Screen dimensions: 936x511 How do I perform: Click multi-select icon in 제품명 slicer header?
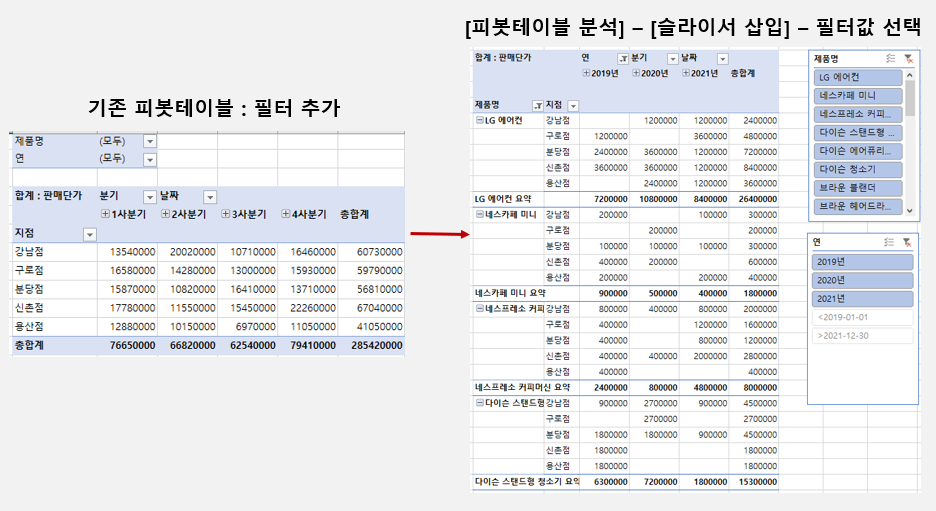point(891,59)
